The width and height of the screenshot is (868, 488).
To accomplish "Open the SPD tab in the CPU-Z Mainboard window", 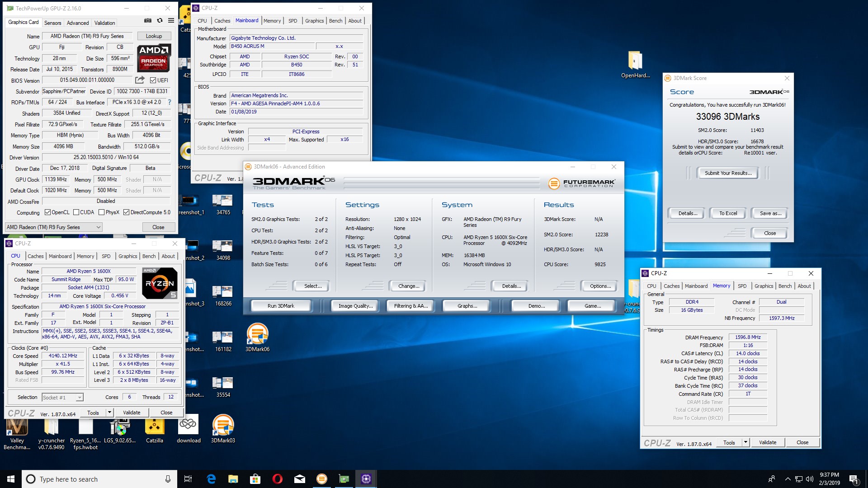I will pyautogui.click(x=293, y=21).
